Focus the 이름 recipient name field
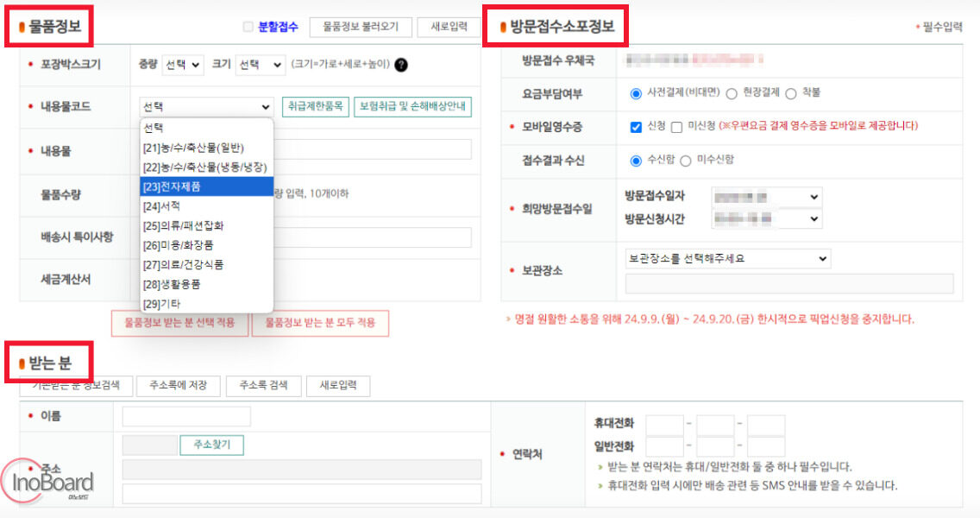The width and height of the screenshot is (980, 518). [x=186, y=417]
